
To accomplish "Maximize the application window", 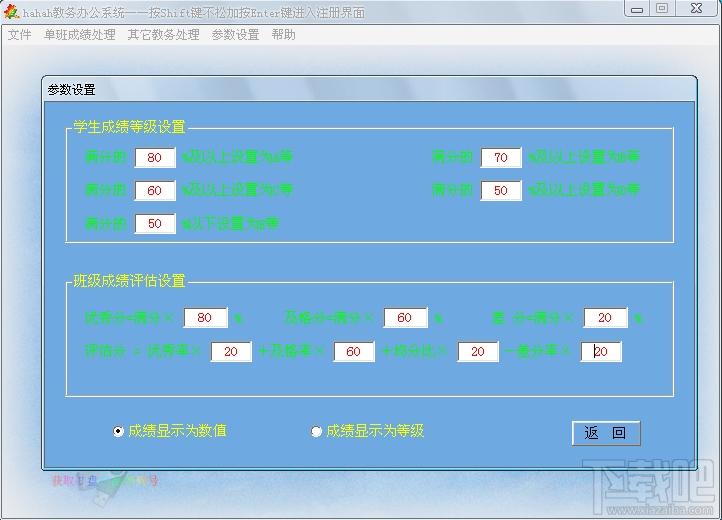I will 662,8.
